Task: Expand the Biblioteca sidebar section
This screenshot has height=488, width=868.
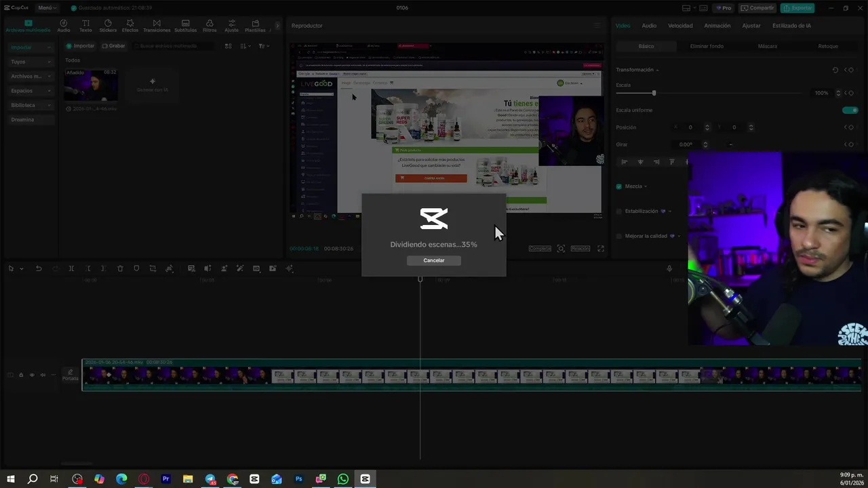Action: [x=31, y=105]
